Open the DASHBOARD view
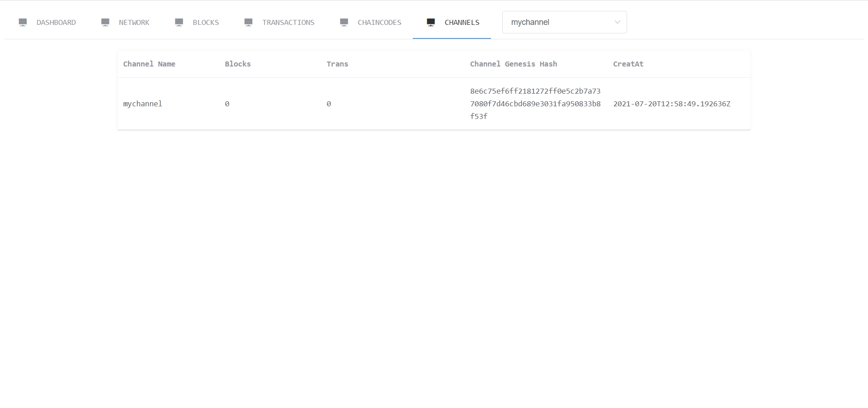The width and height of the screenshot is (868, 408). [56, 22]
